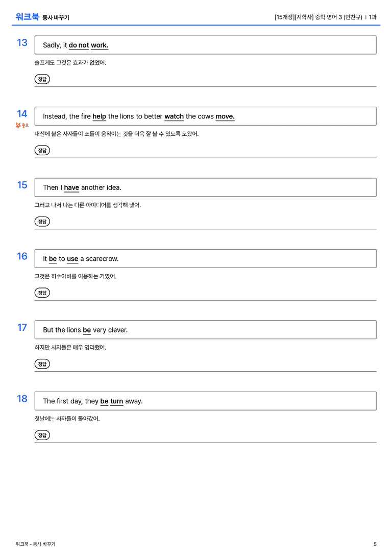Screen dimensions: 392x555
Task: Click the red 중요 star mark
Action: (22, 125)
